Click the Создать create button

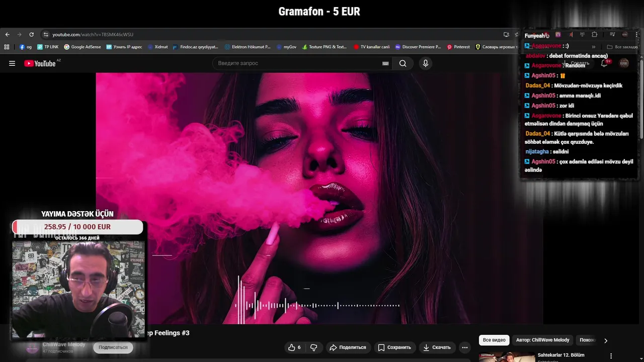(x=576, y=63)
